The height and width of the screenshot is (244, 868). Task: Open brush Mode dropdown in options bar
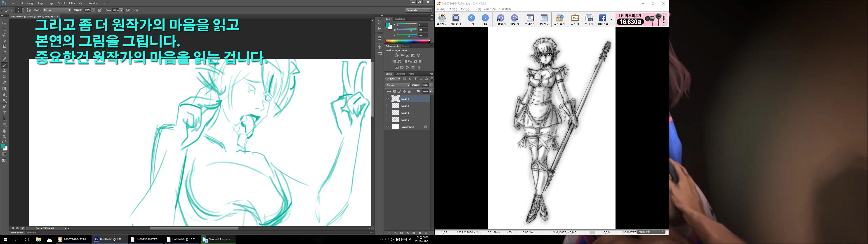(x=57, y=10)
